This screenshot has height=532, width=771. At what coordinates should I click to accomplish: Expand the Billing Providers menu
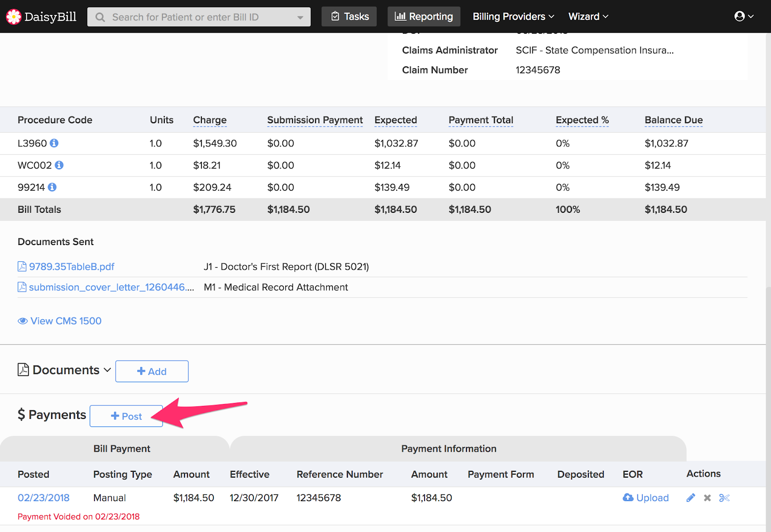coord(513,16)
